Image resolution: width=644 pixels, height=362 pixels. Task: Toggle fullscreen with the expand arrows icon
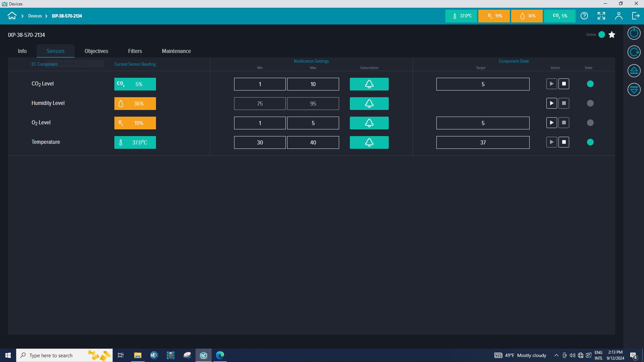(x=601, y=16)
